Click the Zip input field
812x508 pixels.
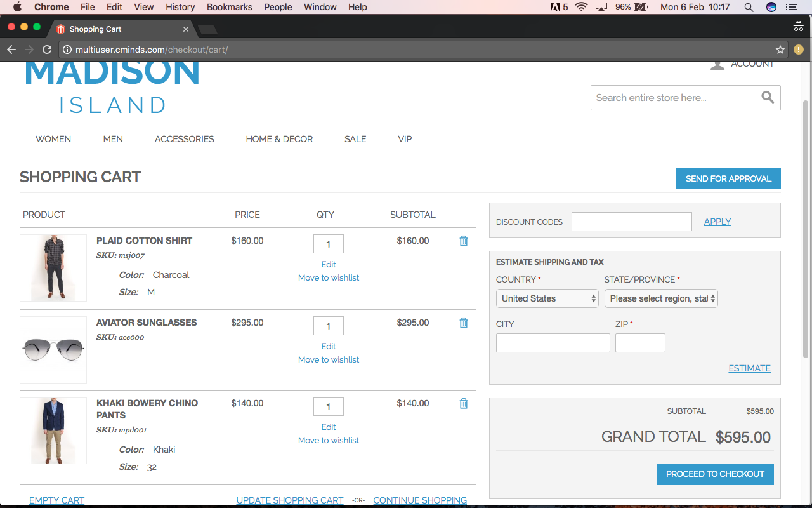pos(640,343)
